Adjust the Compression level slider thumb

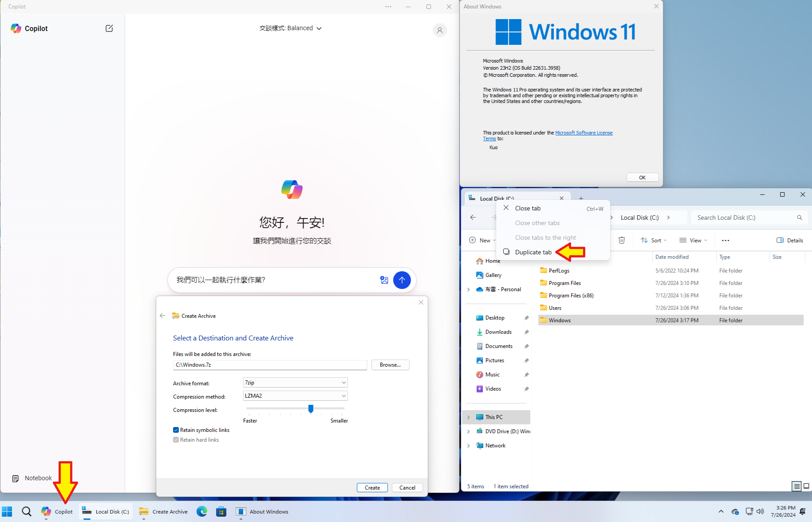click(311, 408)
